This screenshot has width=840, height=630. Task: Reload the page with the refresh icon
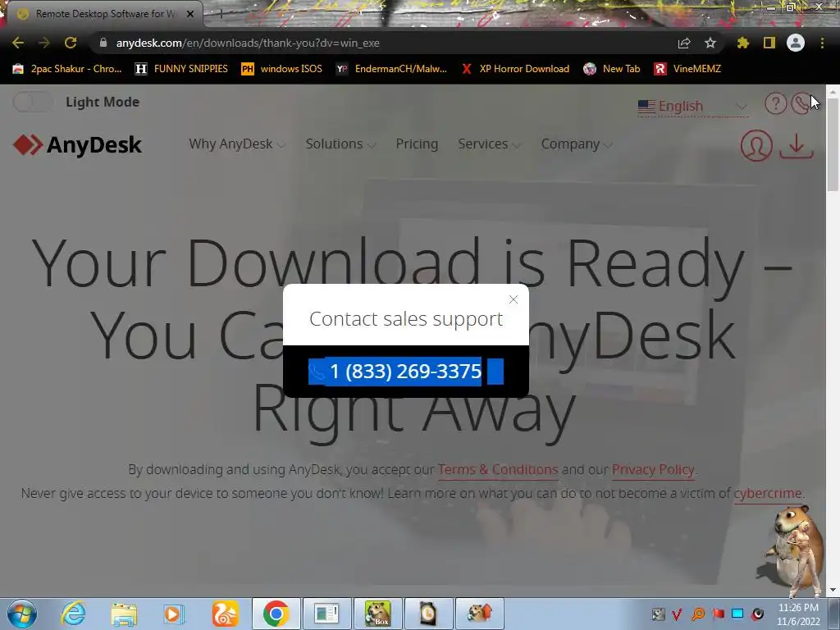tap(71, 43)
